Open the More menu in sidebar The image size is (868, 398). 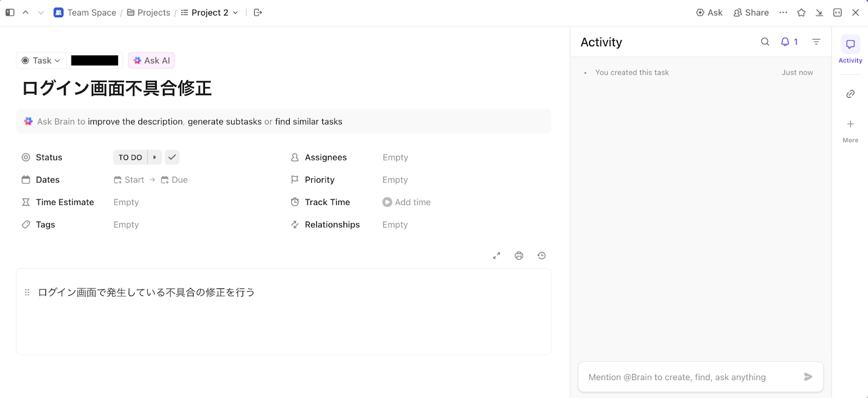pos(850,131)
